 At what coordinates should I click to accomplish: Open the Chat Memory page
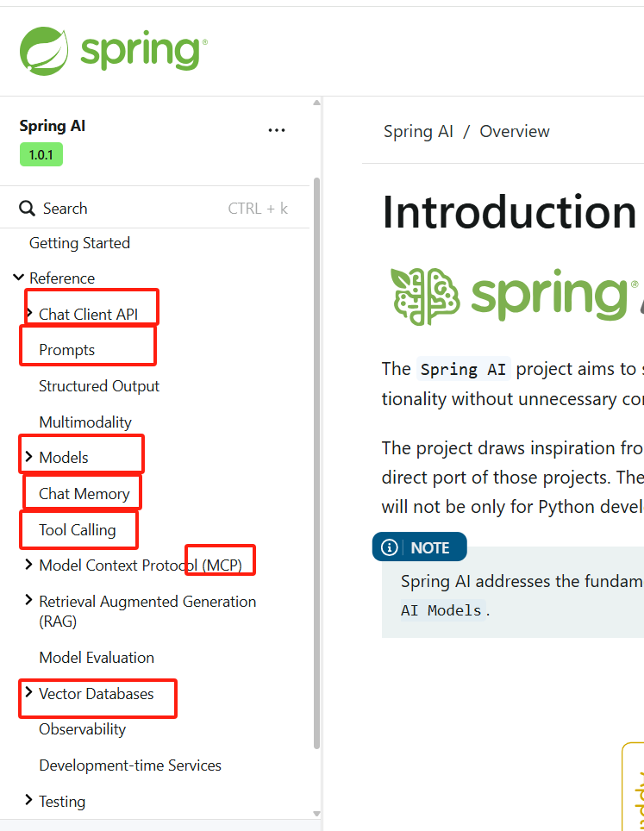(84, 493)
